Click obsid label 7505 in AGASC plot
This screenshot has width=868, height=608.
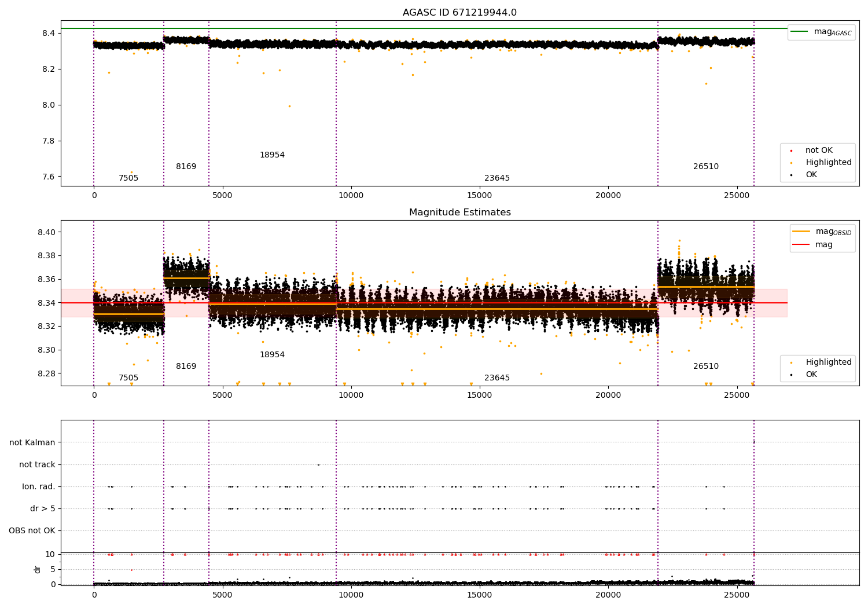tap(128, 178)
